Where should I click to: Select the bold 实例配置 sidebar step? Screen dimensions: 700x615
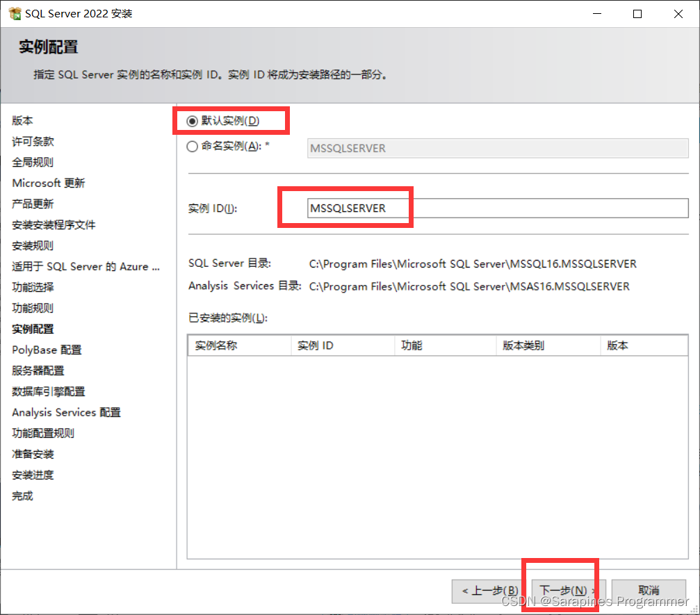33,329
